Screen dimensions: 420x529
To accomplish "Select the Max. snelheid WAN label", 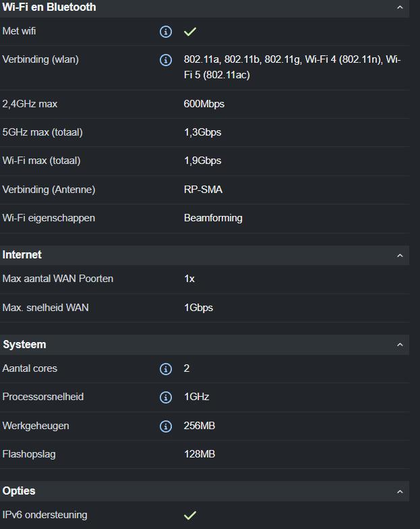I will click(46, 308).
